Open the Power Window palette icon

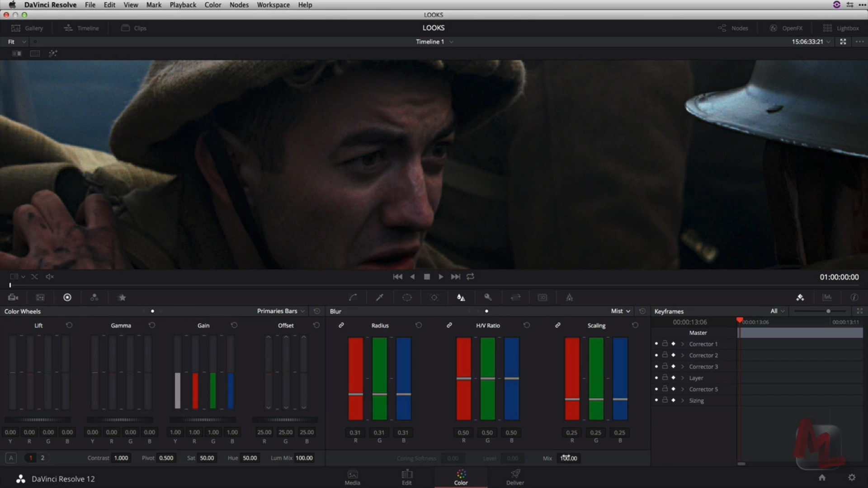point(407,297)
